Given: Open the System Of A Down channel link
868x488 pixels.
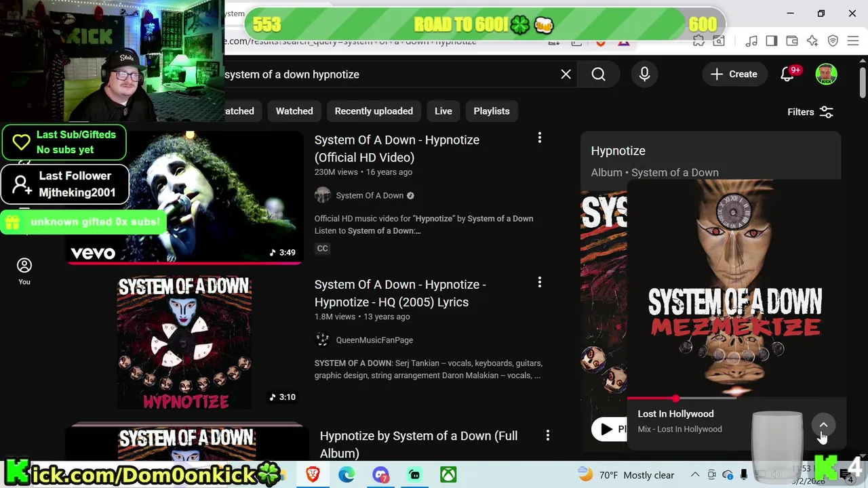Looking at the screenshot, I should coord(370,195).
